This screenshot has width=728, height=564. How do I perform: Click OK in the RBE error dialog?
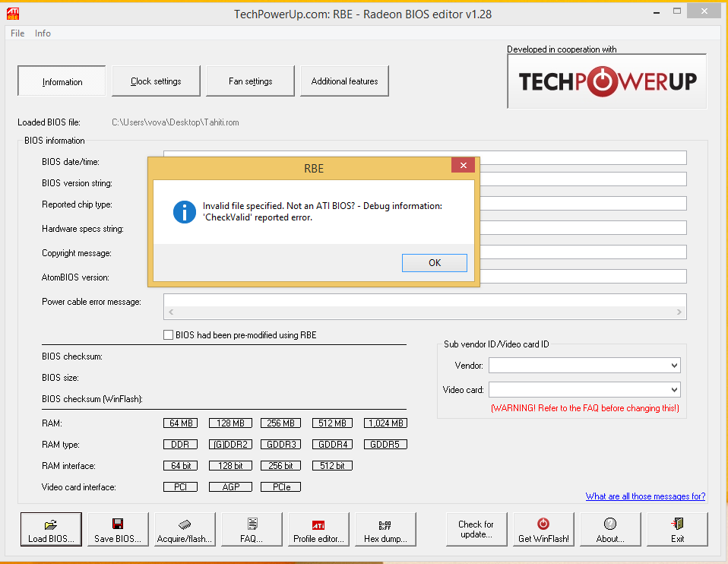435,263
